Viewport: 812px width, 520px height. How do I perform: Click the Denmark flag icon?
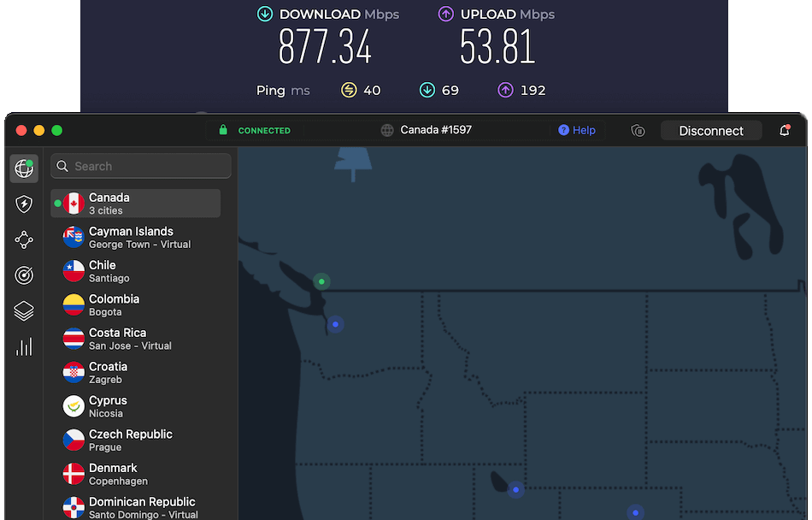(x=74, y=474)
